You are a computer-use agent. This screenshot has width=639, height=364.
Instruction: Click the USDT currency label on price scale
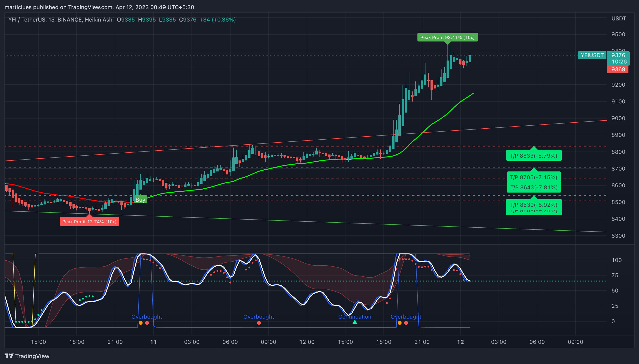point(619,18)
